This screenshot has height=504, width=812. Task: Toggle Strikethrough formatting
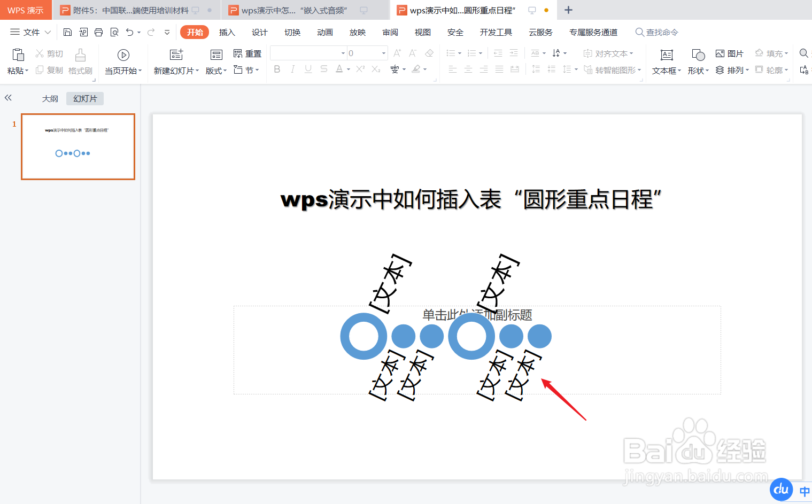324,69
